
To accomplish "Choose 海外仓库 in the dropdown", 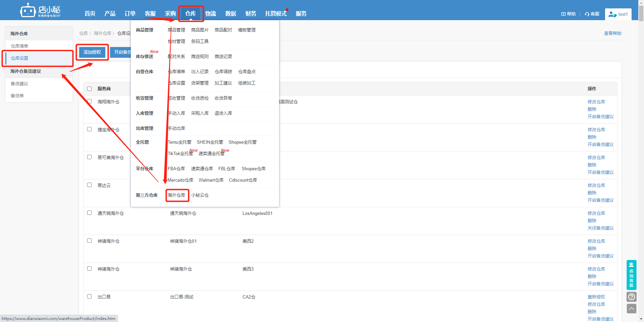I will pos(176,195).
